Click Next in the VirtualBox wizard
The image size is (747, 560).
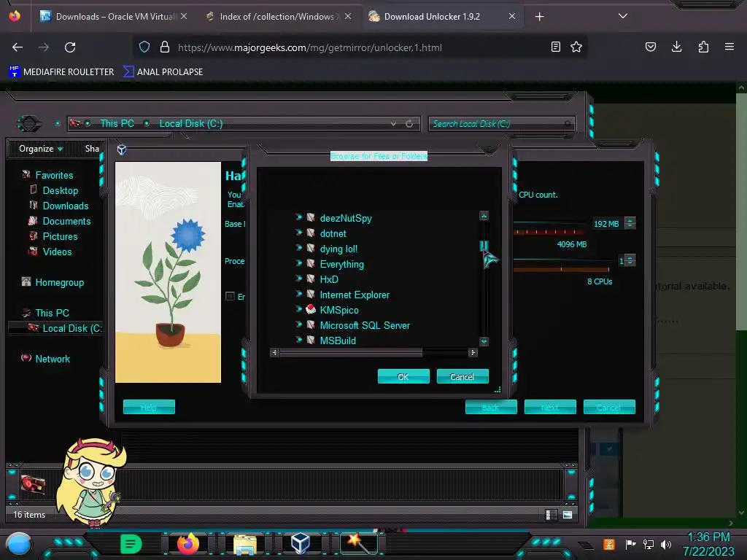(x=550, y=407)
